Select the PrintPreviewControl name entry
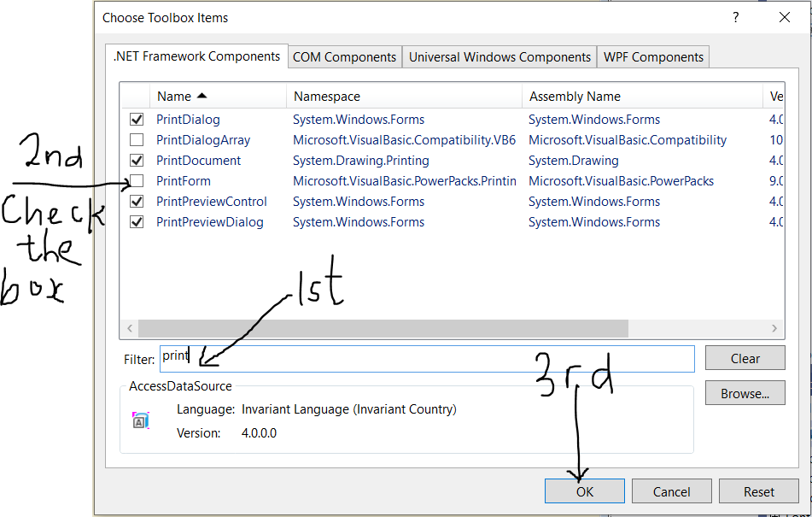This screenshot has height=517, width=812. 211,202
